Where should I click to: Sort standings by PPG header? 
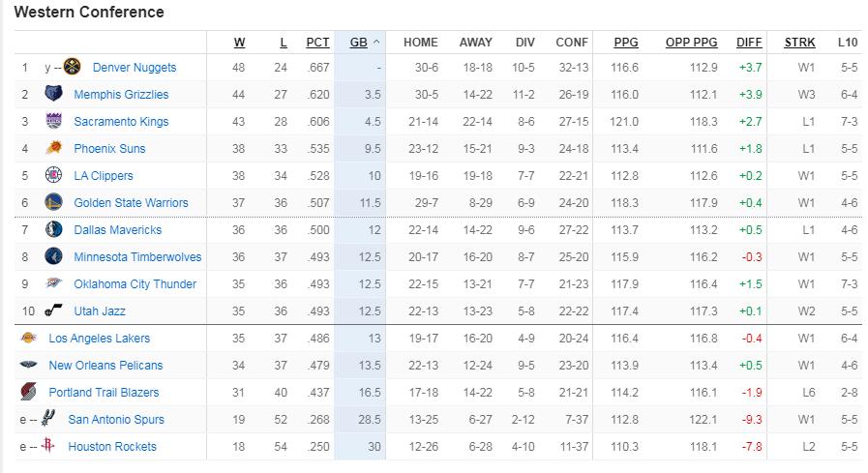click(626, 43)
